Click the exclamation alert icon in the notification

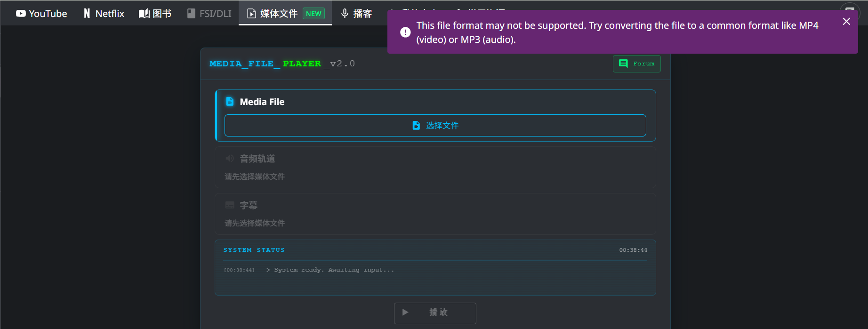point(405,32)
